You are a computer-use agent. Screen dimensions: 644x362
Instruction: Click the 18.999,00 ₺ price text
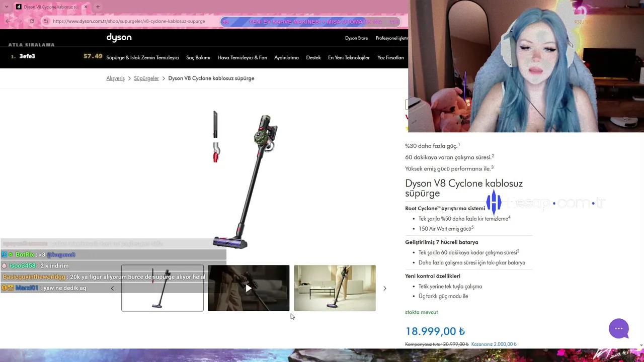point(435,331)
